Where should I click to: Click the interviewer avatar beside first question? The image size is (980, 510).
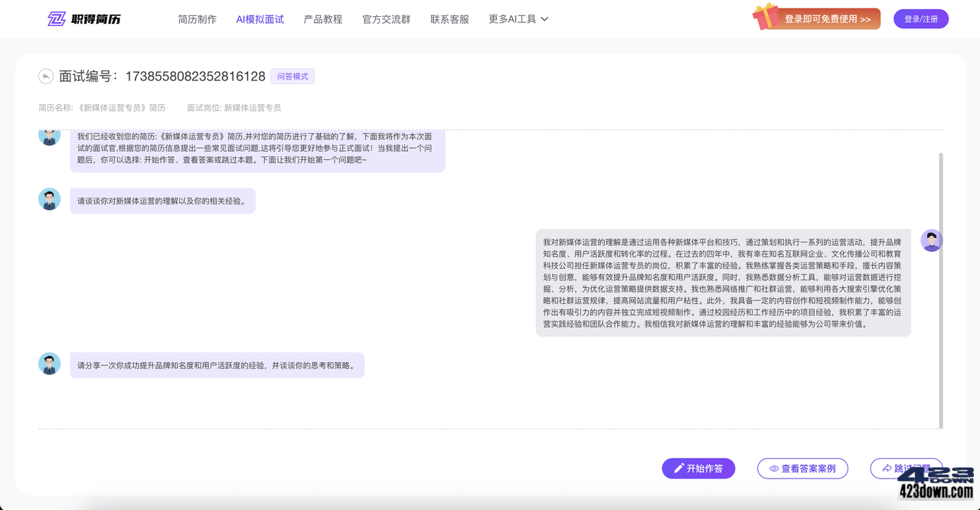click(x=49, y=198)
